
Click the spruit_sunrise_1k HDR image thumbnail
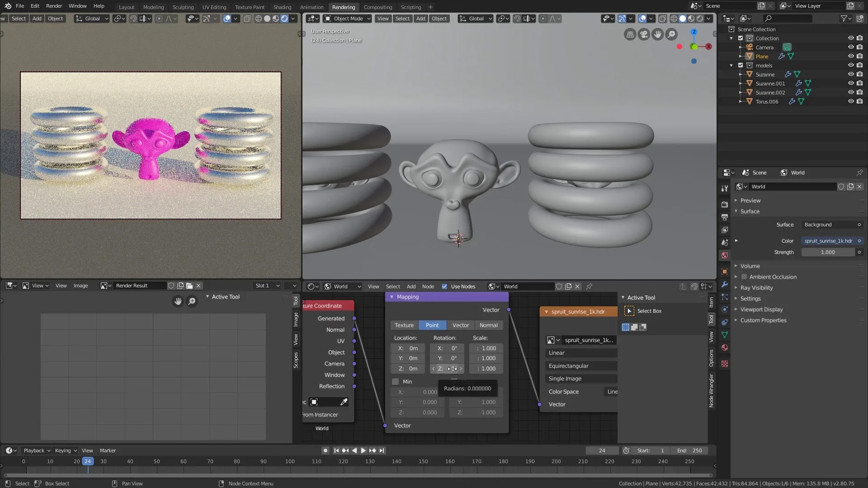pyautogui.click(x=550, y=340)
